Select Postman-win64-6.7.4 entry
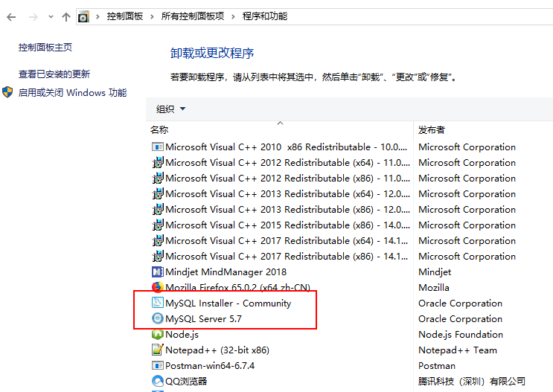The image size is (553, 392). [210, 365]
